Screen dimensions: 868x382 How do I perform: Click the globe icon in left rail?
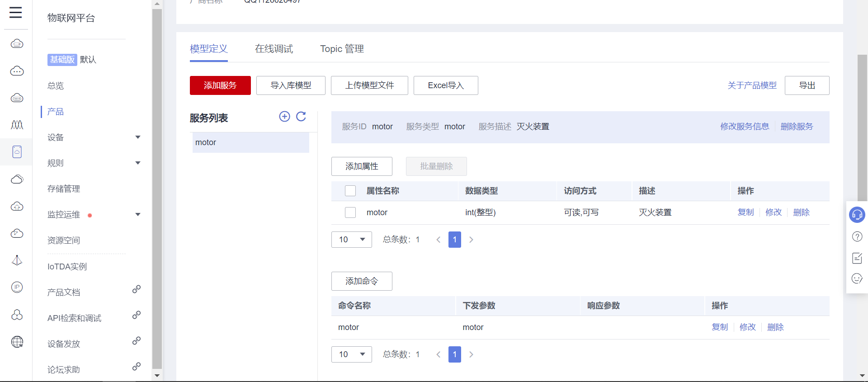coord(17,342)
